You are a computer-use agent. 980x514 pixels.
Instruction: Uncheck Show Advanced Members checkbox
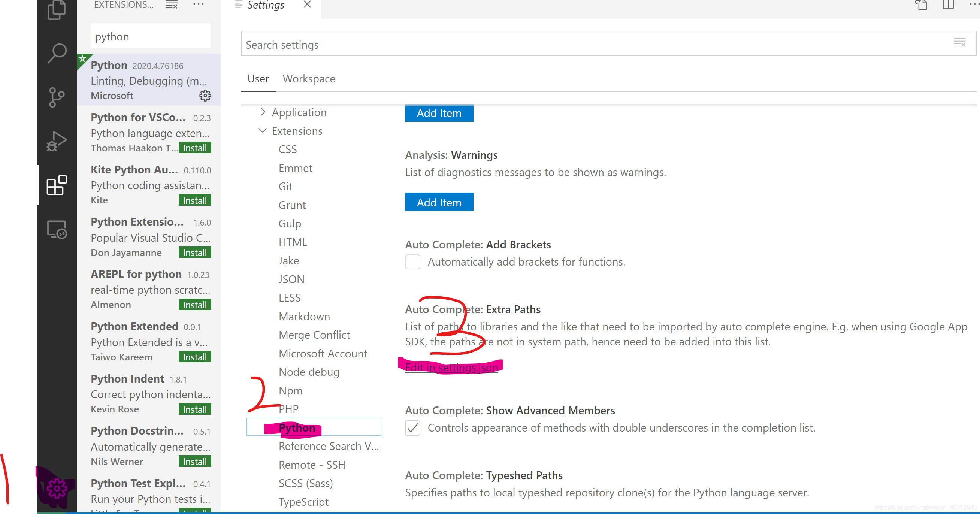(412, 427)
